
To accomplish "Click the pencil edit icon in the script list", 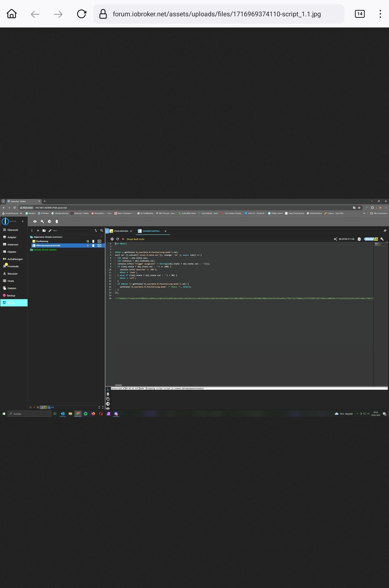I will pos(50,231).
